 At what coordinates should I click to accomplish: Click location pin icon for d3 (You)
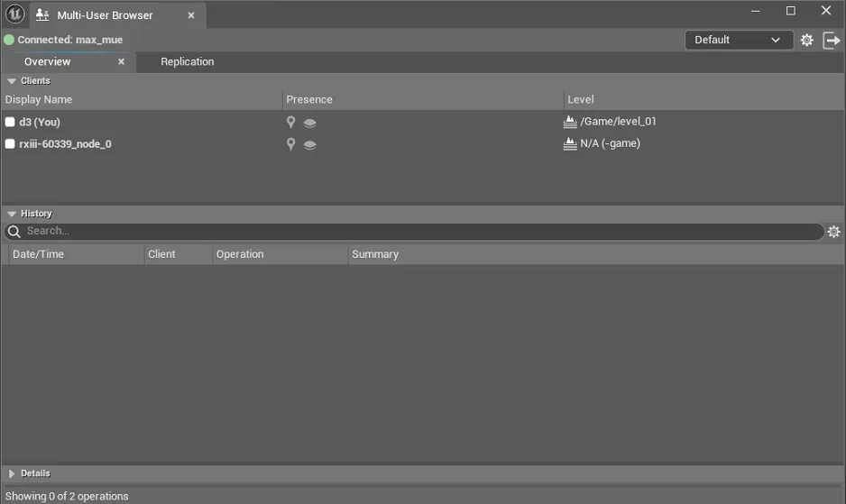click(290, 123)
